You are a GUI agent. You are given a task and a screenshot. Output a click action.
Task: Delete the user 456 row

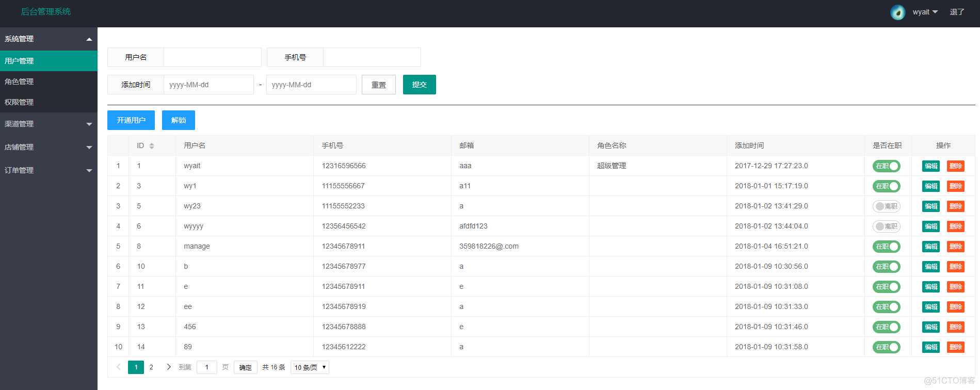point(955,327)
